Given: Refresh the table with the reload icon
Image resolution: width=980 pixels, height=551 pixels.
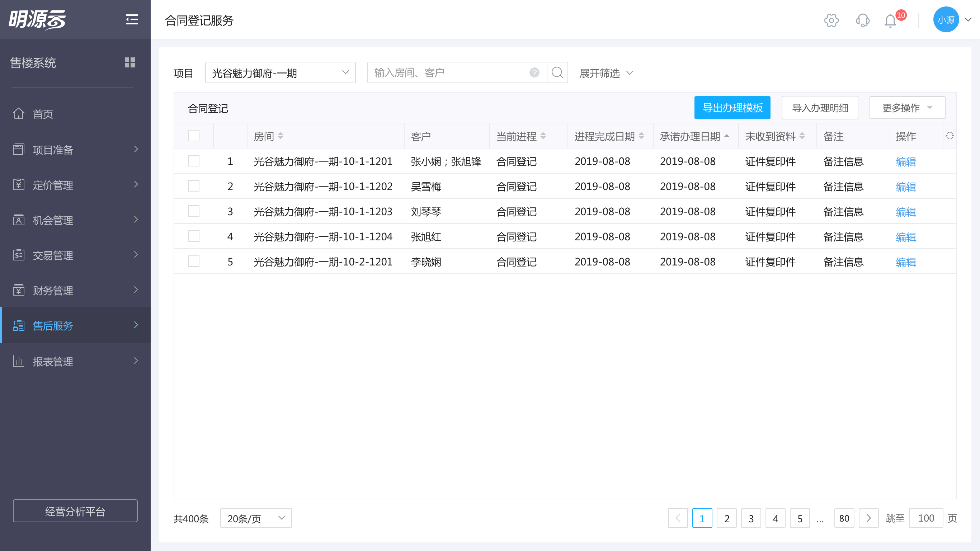Looking at the screenshot, I should click(950, 136).
